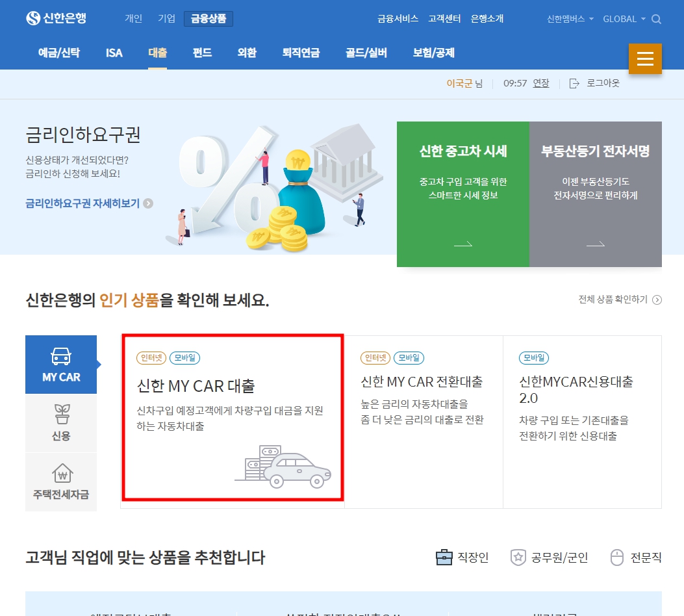The height and width of the screenshot is (616, 684).
Task: Select the MY CAR car icon tab
Action: click(61, 365)
